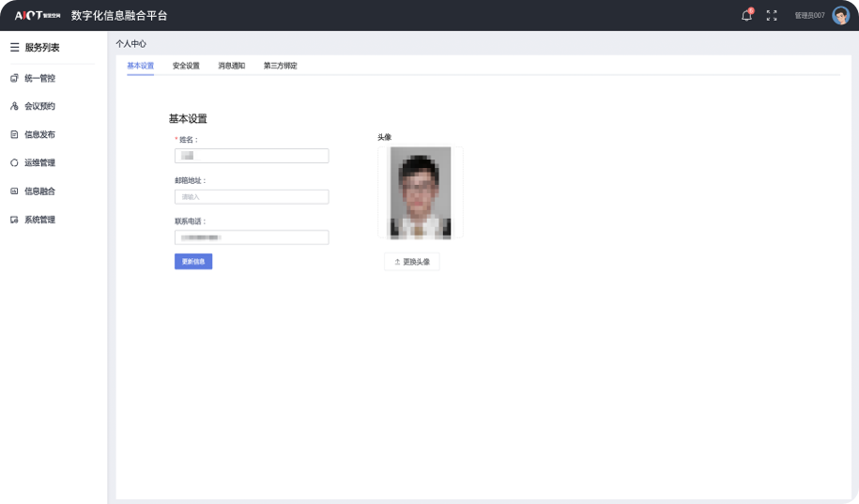
Task: Click the user avatar in top-right header
Action: click(x=840, y=15)
